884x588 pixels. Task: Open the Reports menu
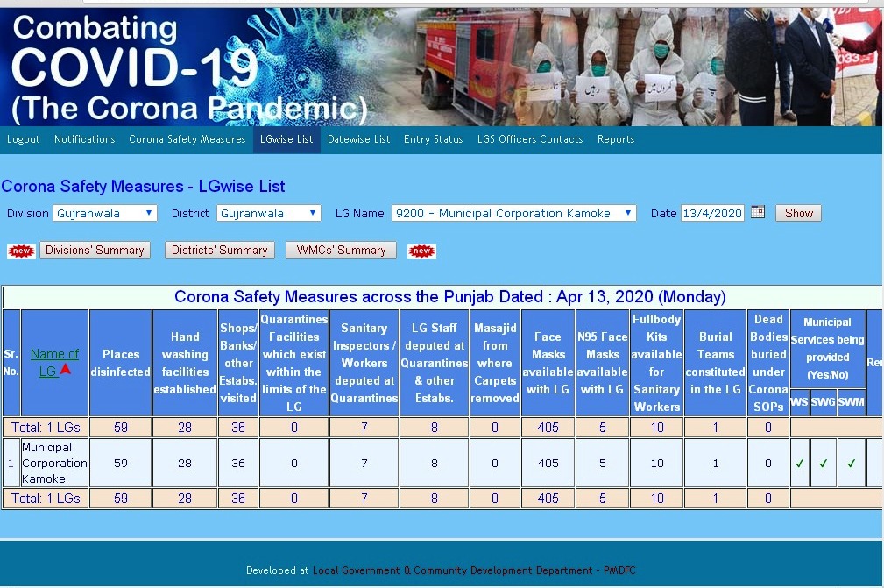(x=616, y=139)
